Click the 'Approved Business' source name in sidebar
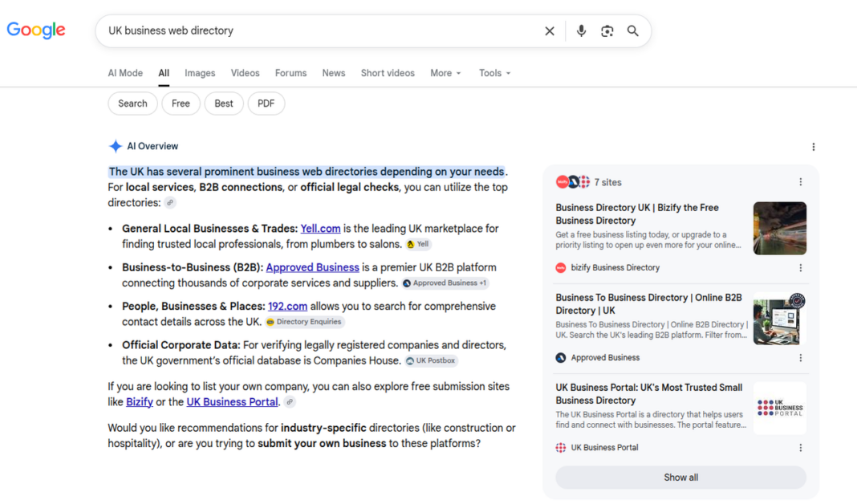857x504 pixels. [x=605, y=358]
